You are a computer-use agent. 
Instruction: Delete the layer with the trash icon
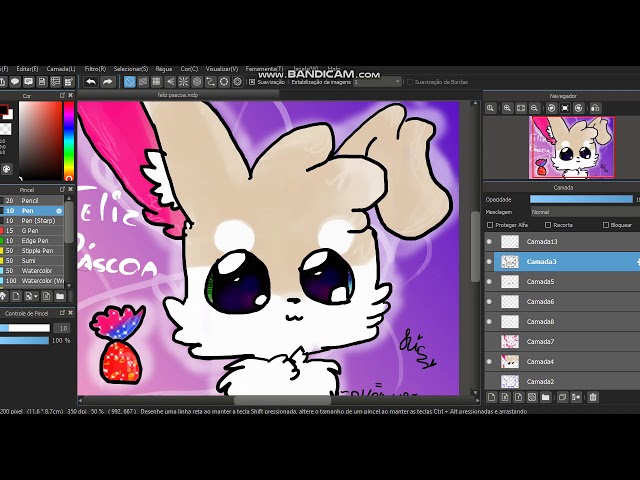(593, 397)
